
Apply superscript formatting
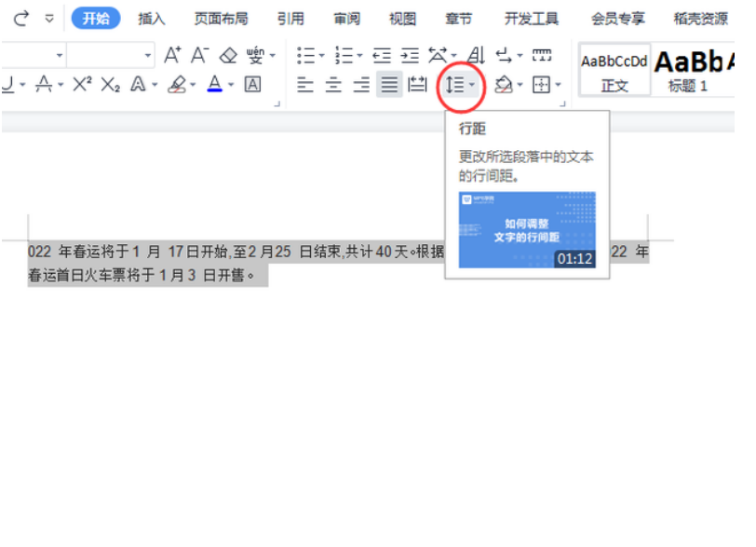(x=82, y=86)
